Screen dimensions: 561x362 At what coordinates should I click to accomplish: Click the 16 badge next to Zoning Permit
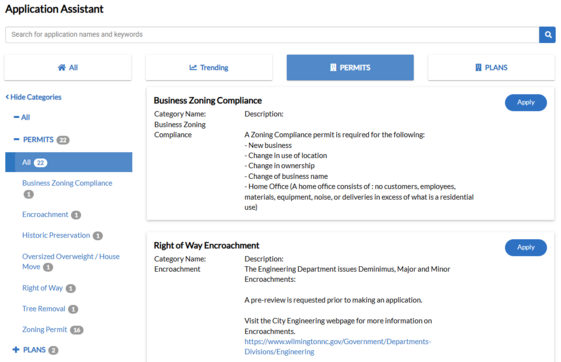pos(77,330)
